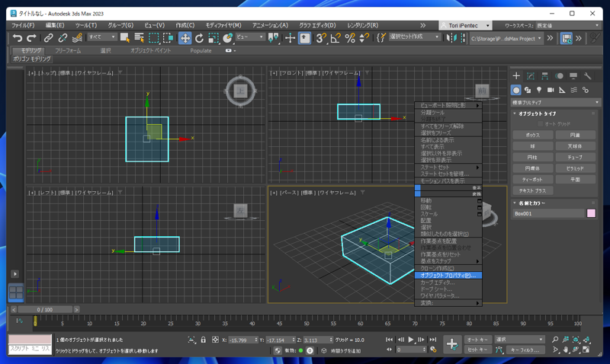Screen dimensions: 610x364
Task: Click the ピラミッド primitive button
Action: click(576, 168)
